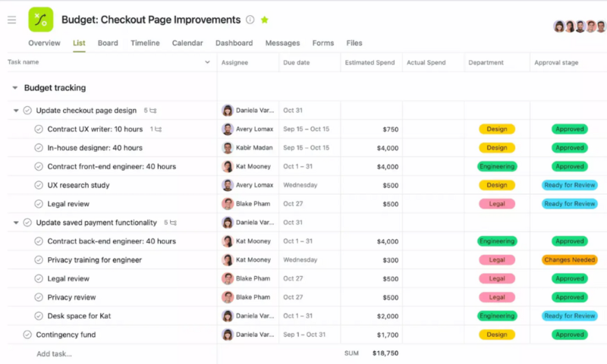Click the Department column header
607x364 pixels.
[486, 62]
